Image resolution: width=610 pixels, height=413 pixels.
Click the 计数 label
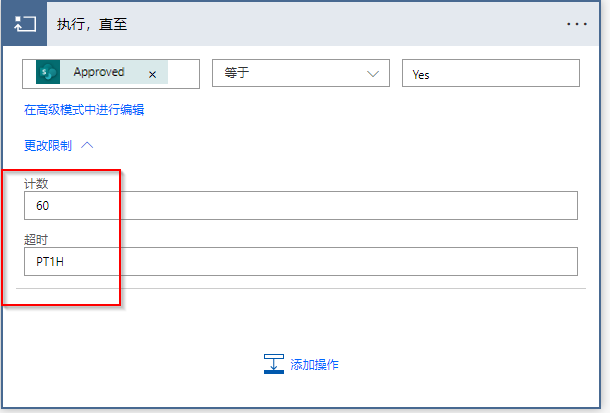[36, 184]
